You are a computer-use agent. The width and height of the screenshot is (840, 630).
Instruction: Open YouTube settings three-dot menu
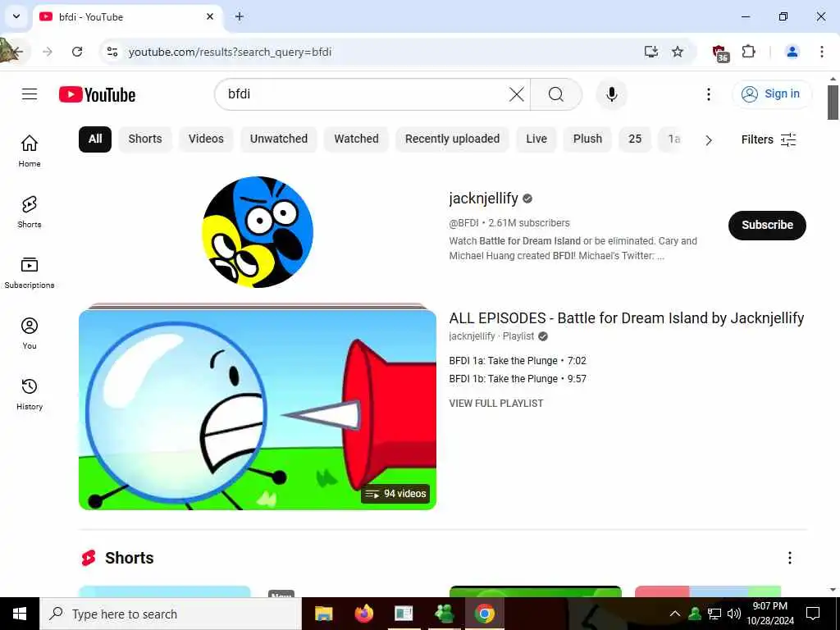[x=708, y=94]
